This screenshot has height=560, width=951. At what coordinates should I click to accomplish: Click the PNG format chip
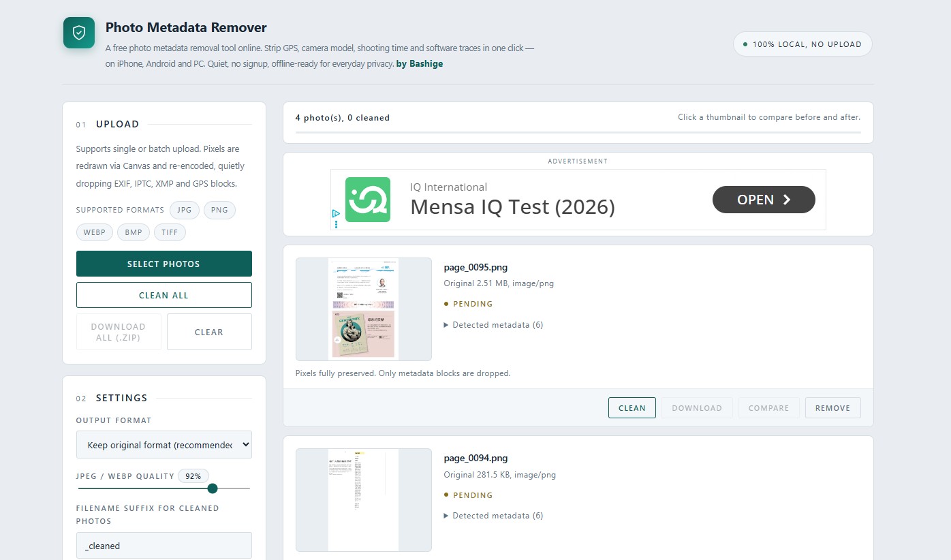pos(219,210)
